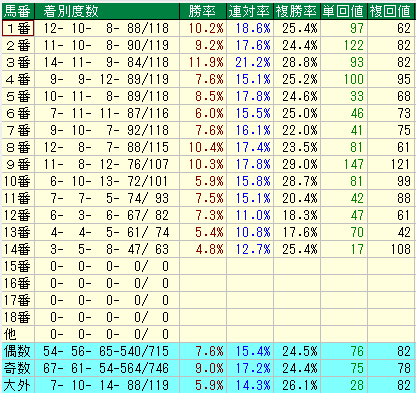Viewport: 416px width, 393px height.
Task: Select the 奇数 summary row label
Action: 18,368
